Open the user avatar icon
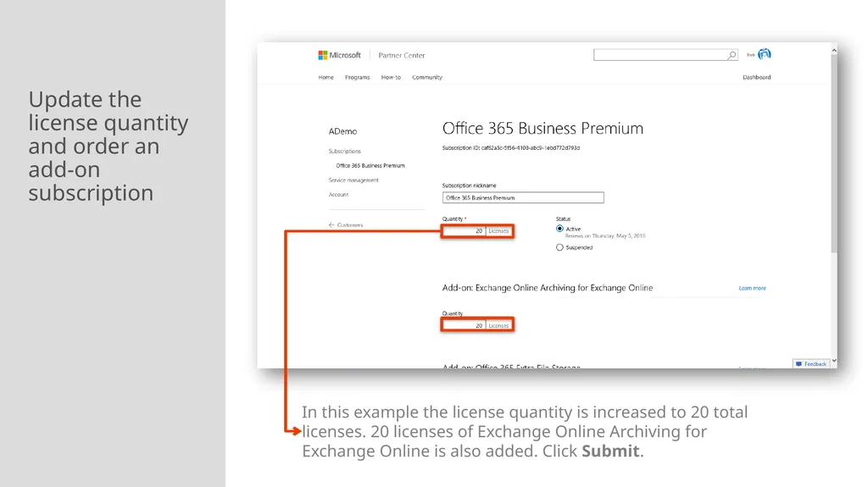The height and width of the screenshot is (487, 868). coord(765,54)
